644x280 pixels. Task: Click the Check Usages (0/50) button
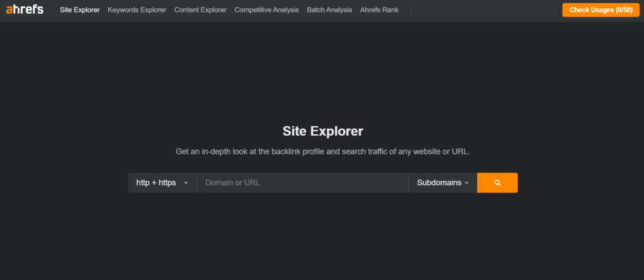(x=601, y=10)
